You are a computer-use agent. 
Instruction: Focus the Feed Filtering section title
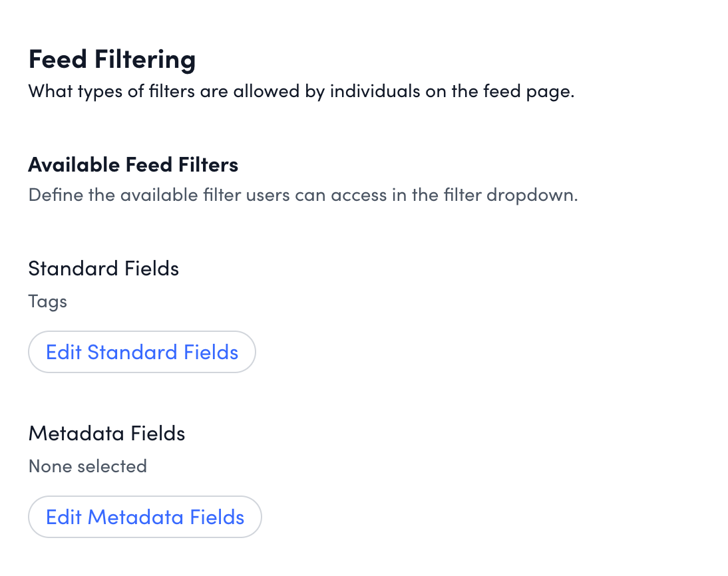click(112, 59)
